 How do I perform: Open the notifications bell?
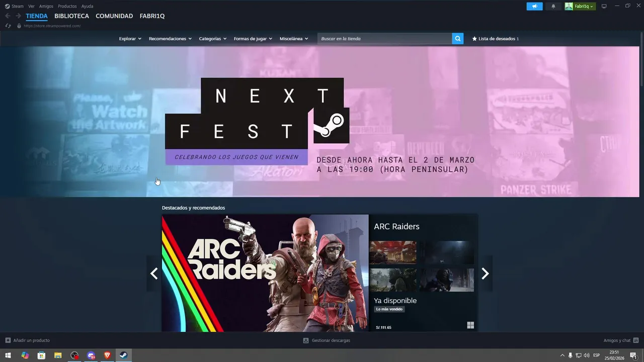click(553, 6)
